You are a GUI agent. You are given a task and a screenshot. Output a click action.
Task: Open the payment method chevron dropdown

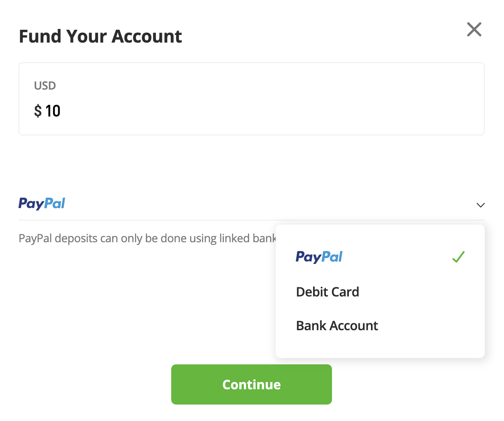(481, 205)
